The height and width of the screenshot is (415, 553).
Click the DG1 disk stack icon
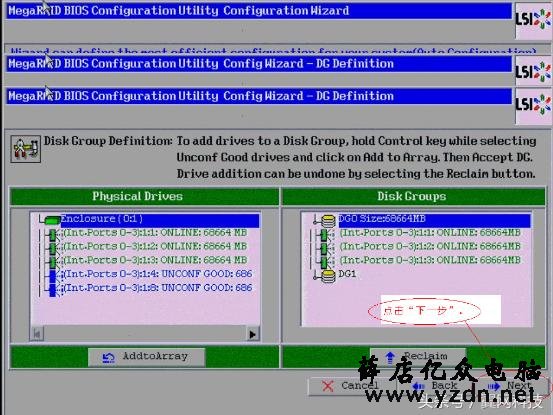[328, 276]
